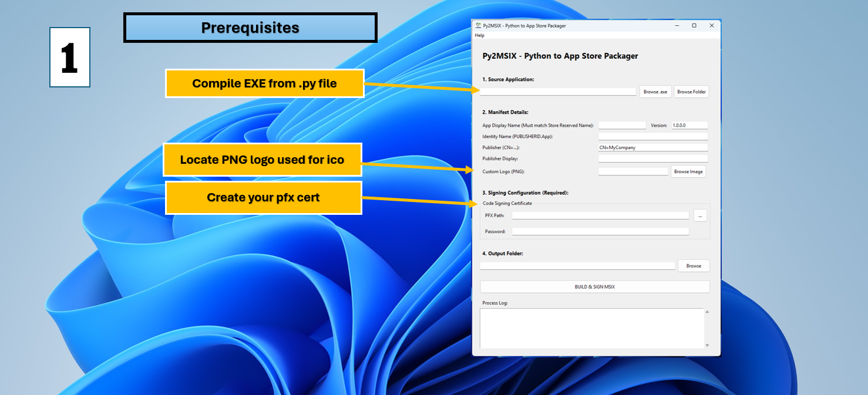This screenshot has height=395, width=868.
Task: Focus the PFX Path entry box
Action: 600,215
